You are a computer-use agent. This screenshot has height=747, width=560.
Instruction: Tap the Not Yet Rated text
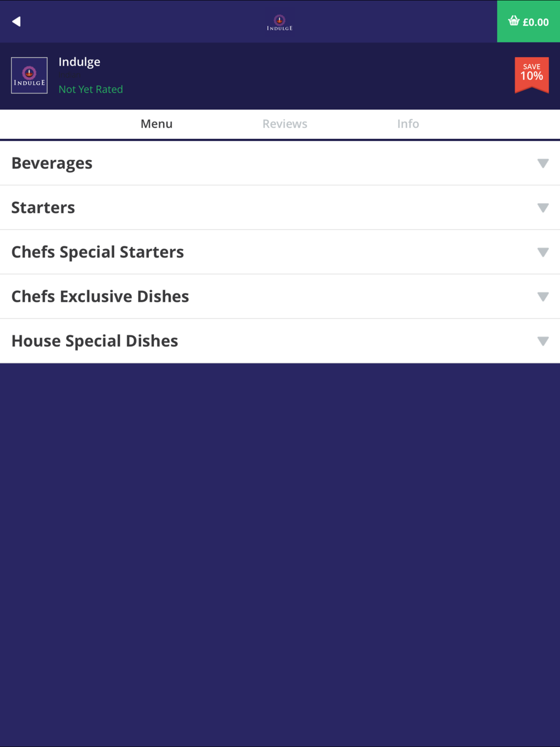click(91, 89)
